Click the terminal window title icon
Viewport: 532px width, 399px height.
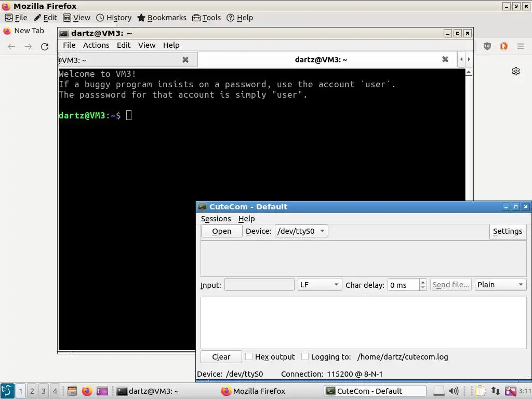click(x=64, y=33)
